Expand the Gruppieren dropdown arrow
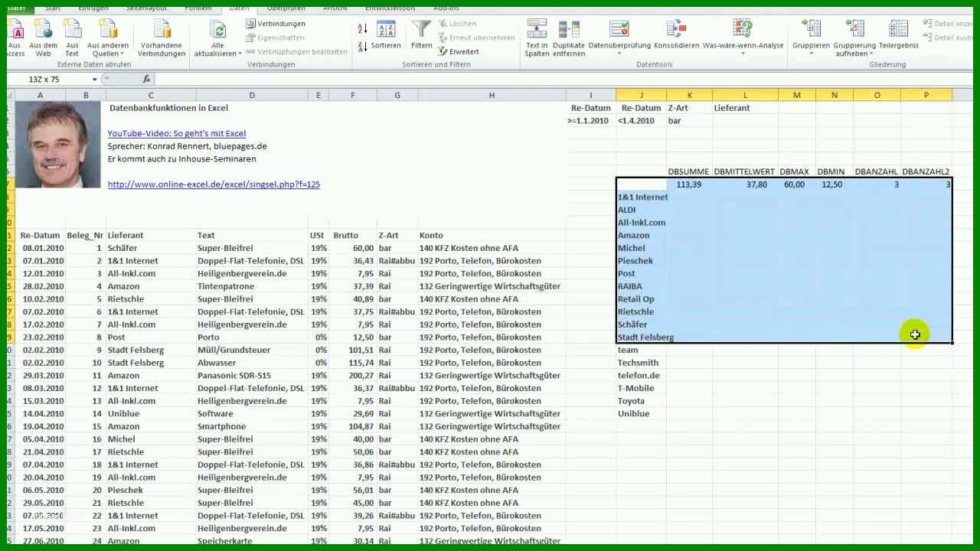Viewport: 980px width, 551px height. pos(812,54)
